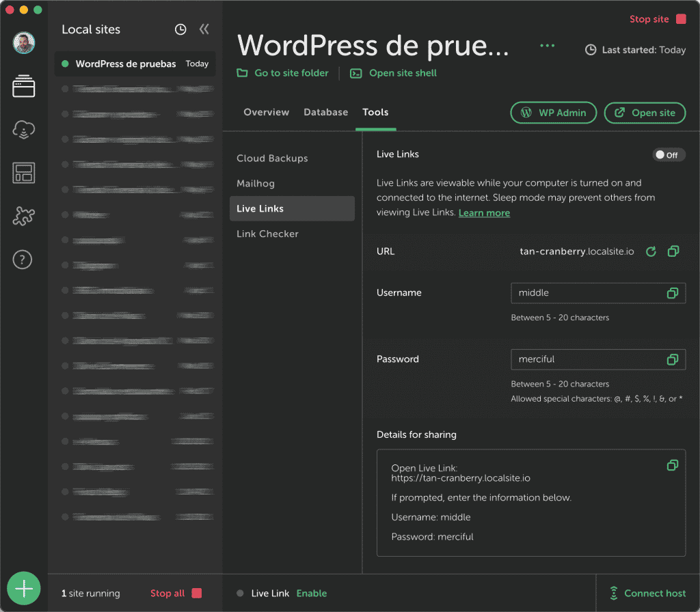Click the Local sites heading
This screenshot has height=612, width=700.
point(91,29)
